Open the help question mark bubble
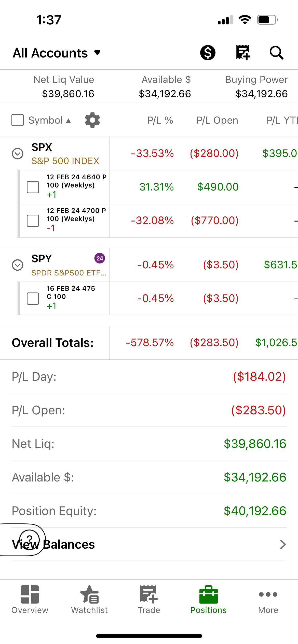Screen dimensions: 298x644 [x=30, y=540]
